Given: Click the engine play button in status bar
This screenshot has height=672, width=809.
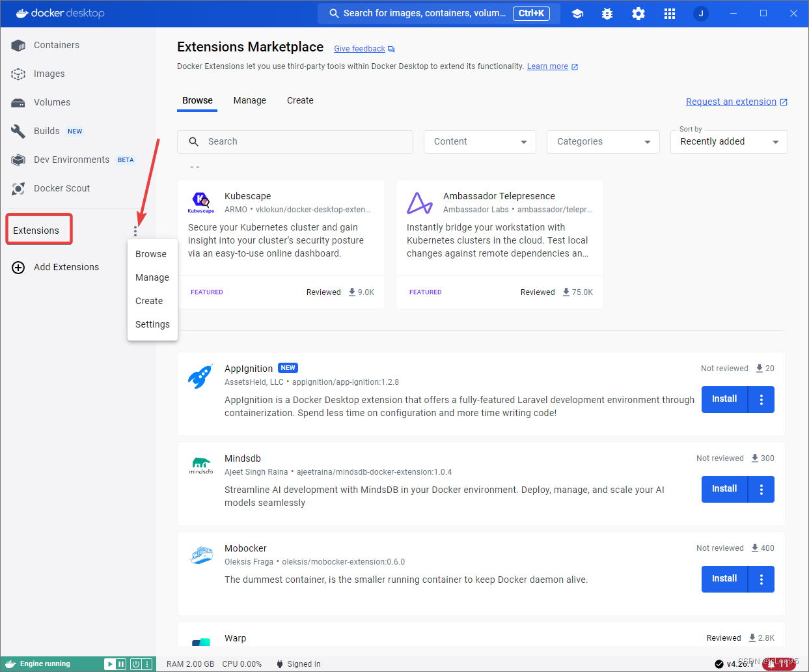Looking at the screenshot, I should click(110, 664).
